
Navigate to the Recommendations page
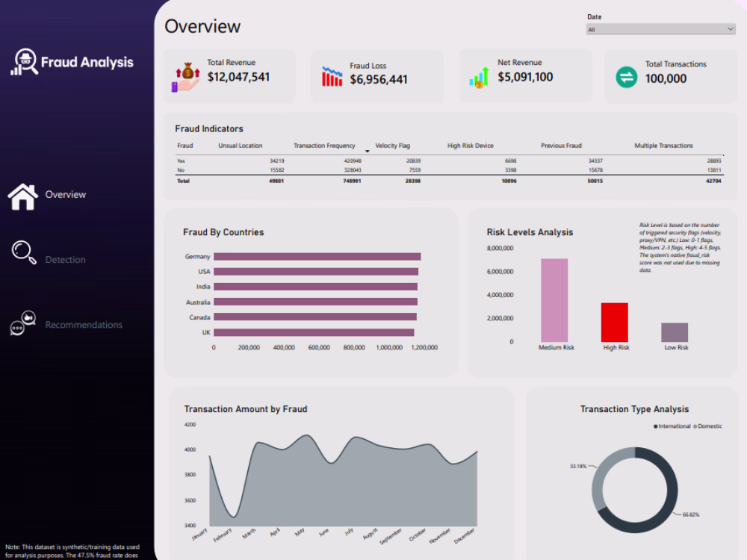(84, 325)
